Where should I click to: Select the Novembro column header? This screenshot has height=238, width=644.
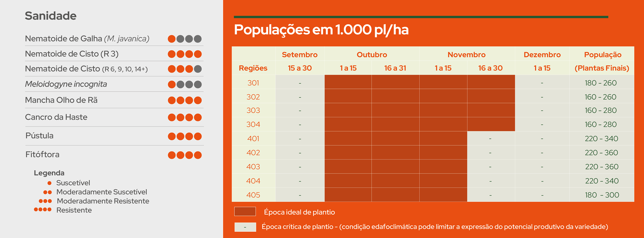point(466,54)
